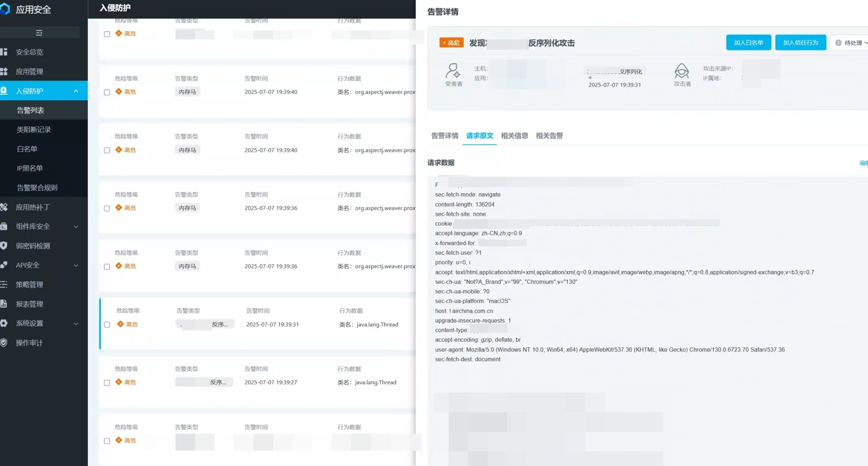Tick the checkbox for second 19:39:40 alert
Viewport: 868px width, 466px height.
pyautogui.click(x=107, y=150)
